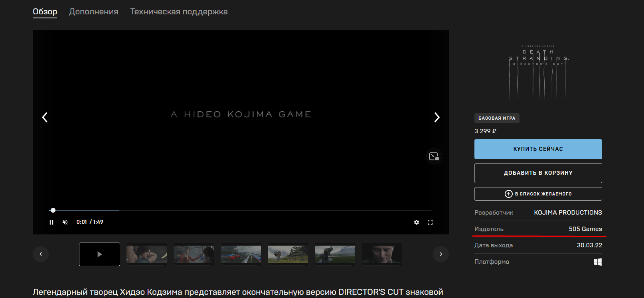Select screenshot thumbnail of race track

click(241, 254)
